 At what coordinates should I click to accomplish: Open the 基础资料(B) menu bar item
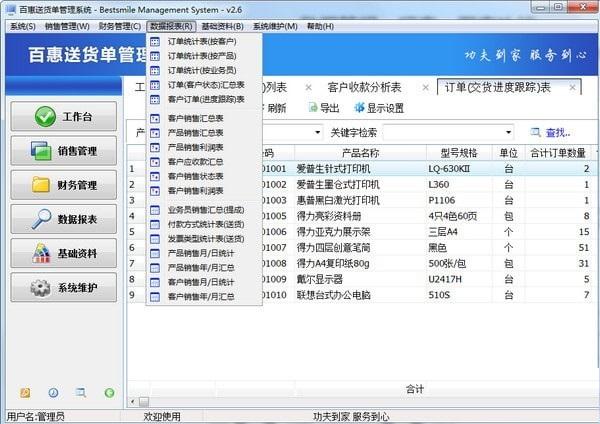222,26
